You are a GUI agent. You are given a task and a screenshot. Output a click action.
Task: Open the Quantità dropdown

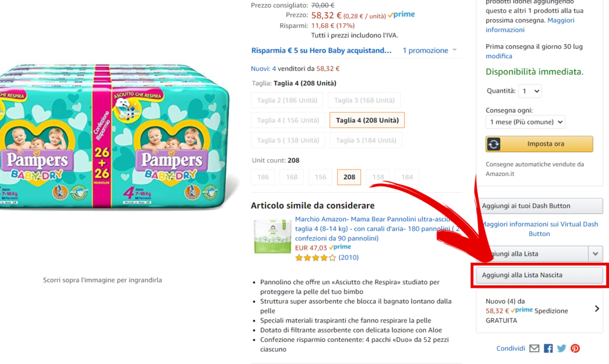coord(529,91)
